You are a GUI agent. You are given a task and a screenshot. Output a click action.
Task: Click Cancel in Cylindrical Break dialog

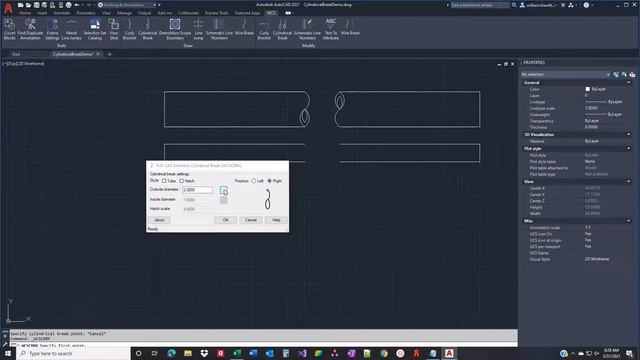(251, 220)
